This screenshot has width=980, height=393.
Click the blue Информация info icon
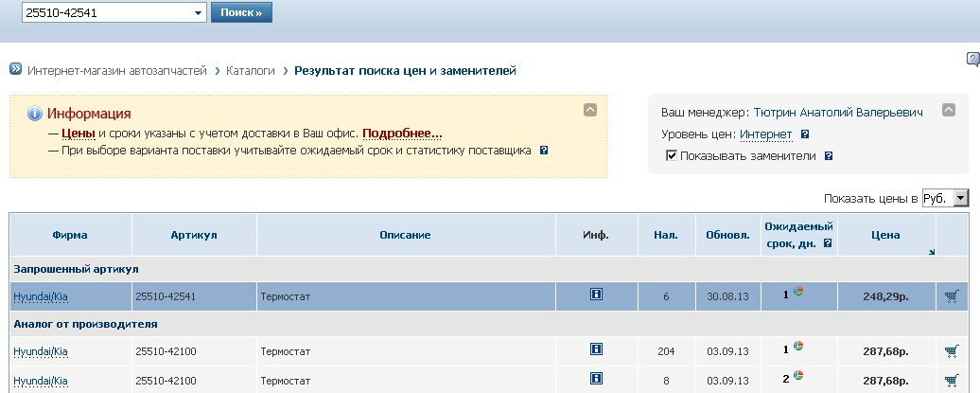(x=34, y=114)
